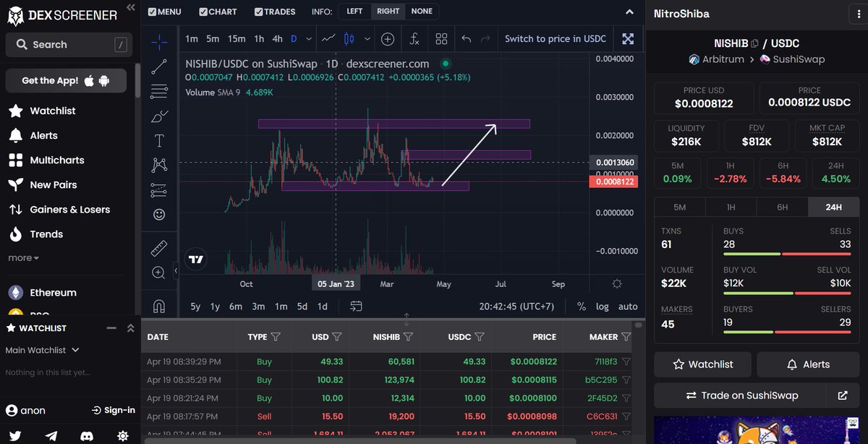Collapse the top chart options bar

pos(628,12)
